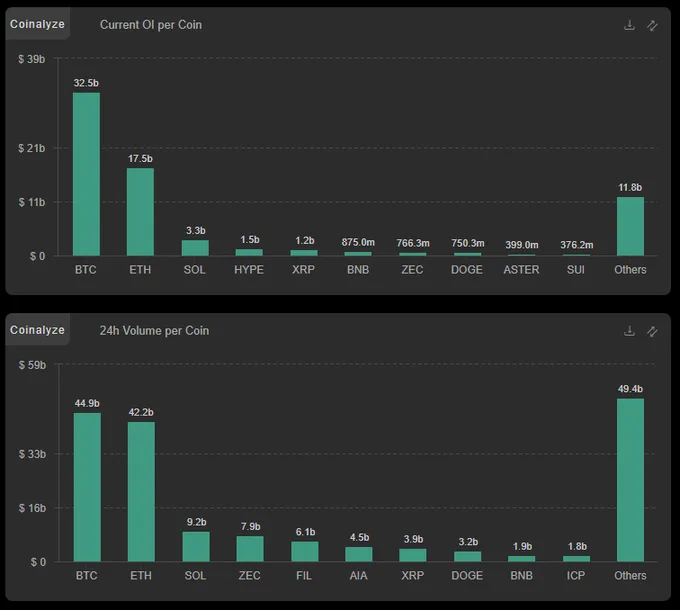Click the Current OI per Coin title

pos(150,25)
